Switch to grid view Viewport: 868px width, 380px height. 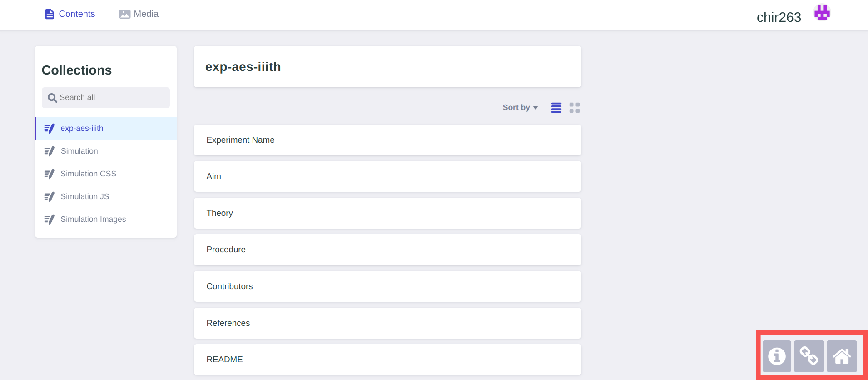tap(575, 108)
